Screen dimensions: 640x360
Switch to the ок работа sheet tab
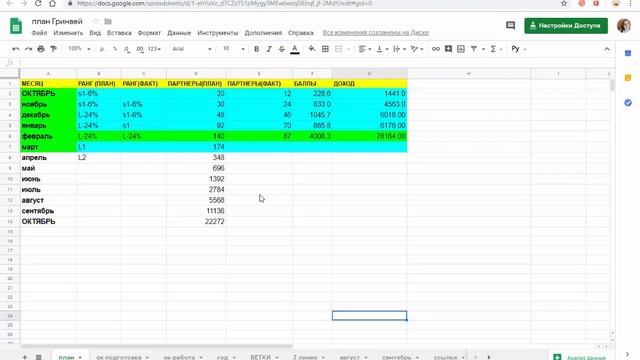point(183,357)
